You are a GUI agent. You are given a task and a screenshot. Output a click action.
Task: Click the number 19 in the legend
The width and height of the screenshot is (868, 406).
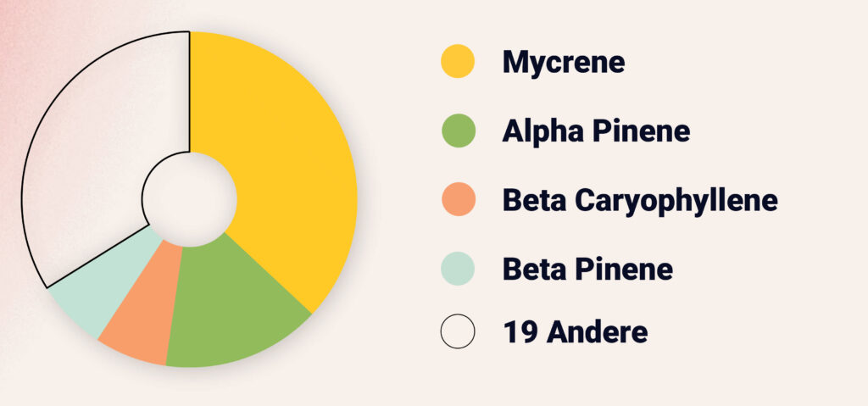[519, 332]
